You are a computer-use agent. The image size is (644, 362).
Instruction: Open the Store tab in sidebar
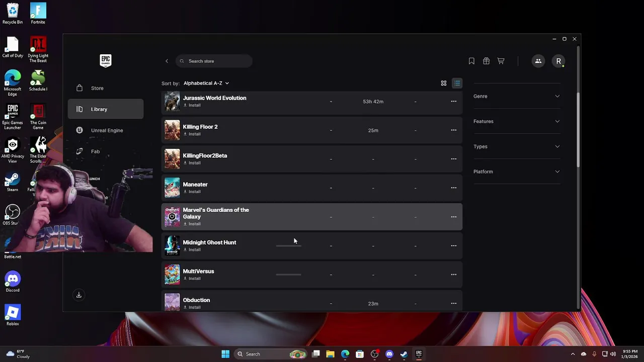[106, 88]
